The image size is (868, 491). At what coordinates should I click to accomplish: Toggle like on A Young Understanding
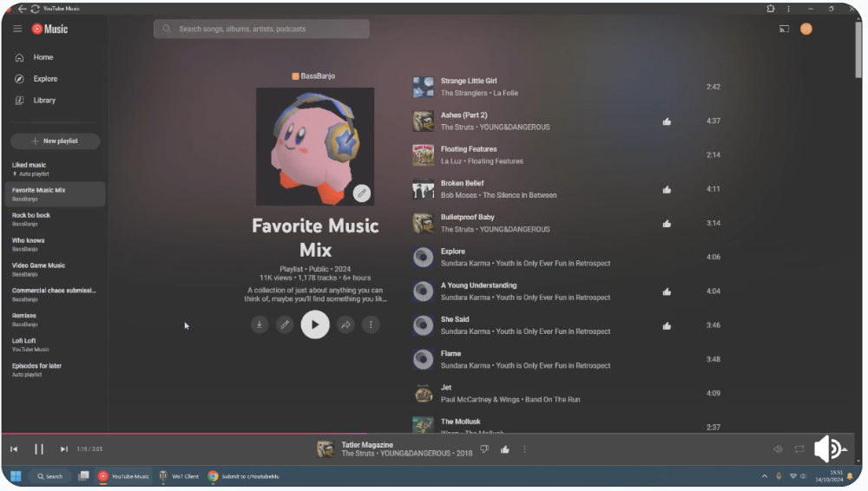pos(667,291)
